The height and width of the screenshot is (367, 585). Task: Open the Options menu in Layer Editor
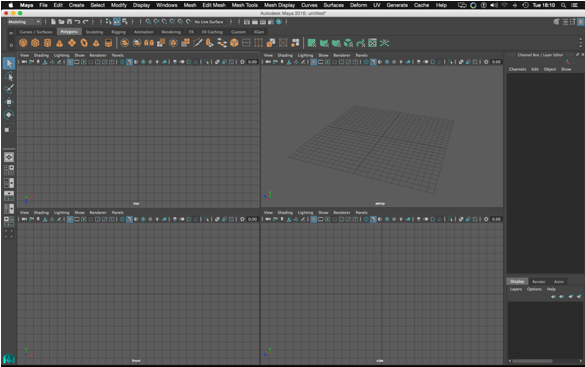[x=534, y=289]
